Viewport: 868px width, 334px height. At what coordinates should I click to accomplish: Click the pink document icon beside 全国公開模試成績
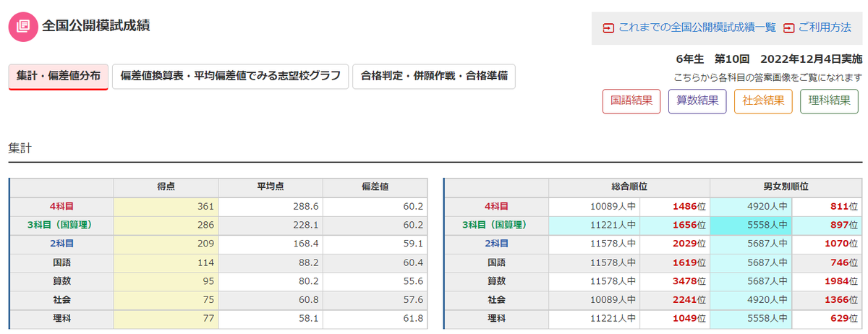23,25
